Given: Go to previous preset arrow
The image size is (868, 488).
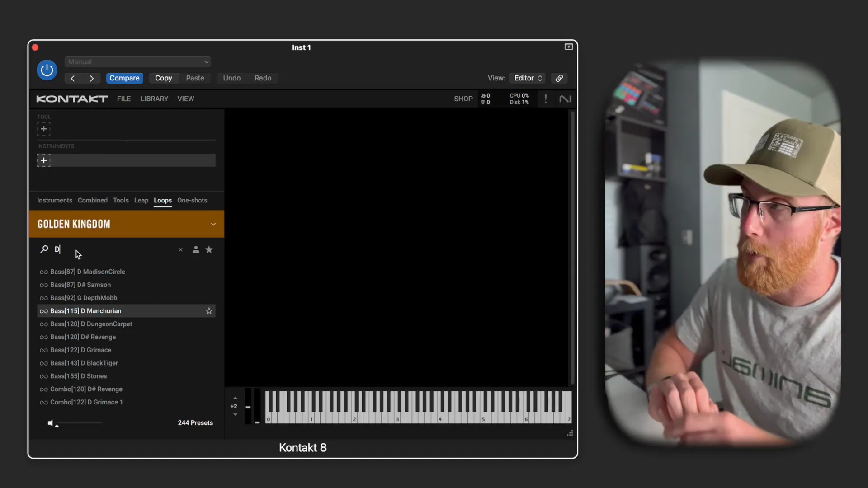Looking at the screenshot, I should [x=72, y=78].
